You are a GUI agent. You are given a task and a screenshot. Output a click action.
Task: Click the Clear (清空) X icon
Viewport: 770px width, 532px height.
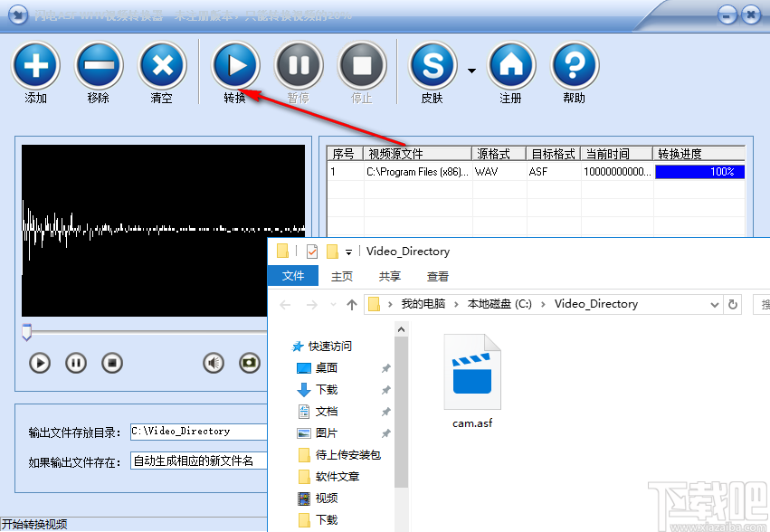click(162, 65)
